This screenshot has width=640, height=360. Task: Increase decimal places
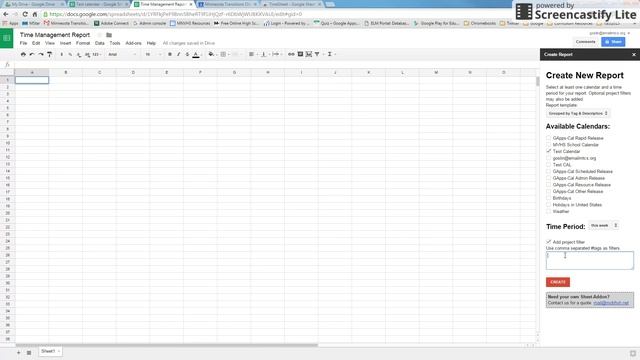click(87, 54)
